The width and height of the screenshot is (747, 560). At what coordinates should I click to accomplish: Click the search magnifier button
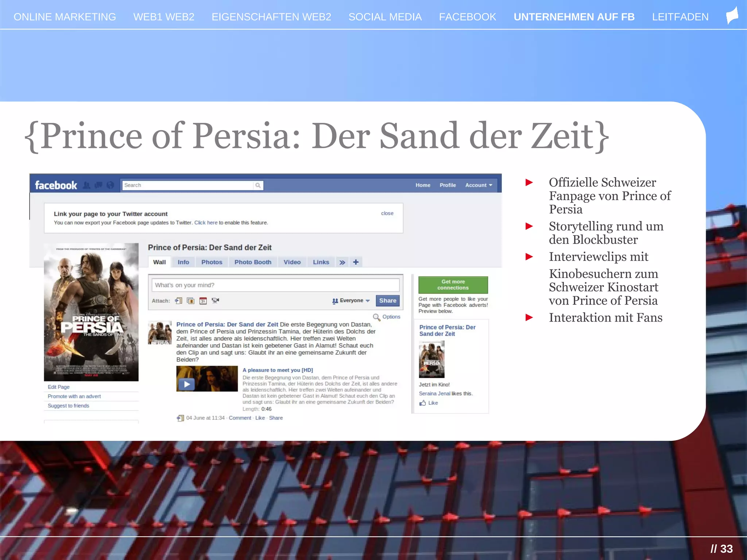pos(258,185)
